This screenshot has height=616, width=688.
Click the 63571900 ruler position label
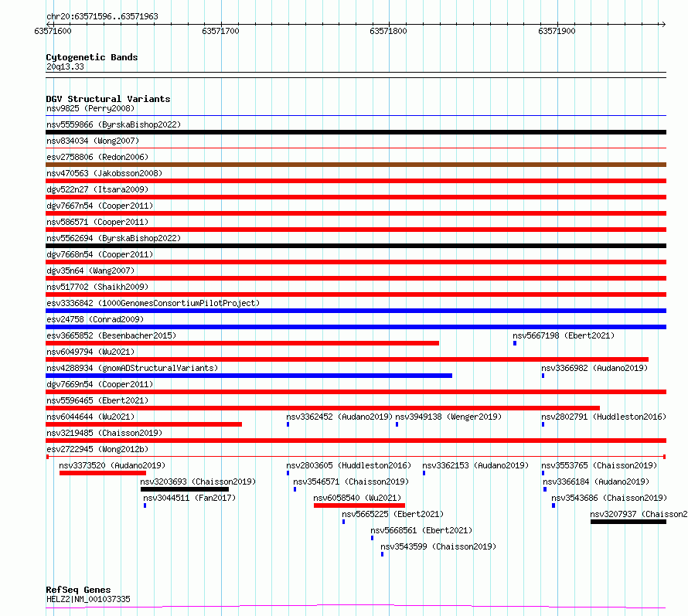tap(557, 31)
